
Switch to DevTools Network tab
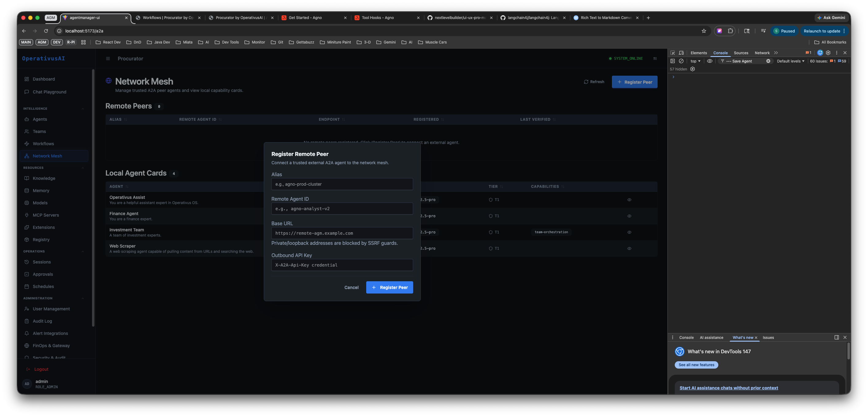click(x=762, y=53)
